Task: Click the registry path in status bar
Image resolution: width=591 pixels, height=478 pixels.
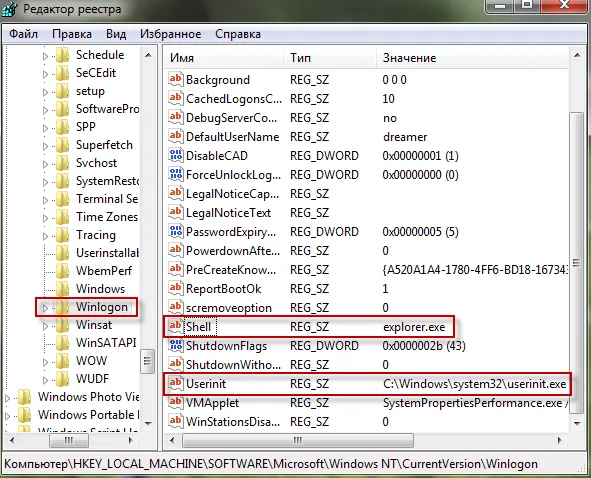Action: (271, 464)
